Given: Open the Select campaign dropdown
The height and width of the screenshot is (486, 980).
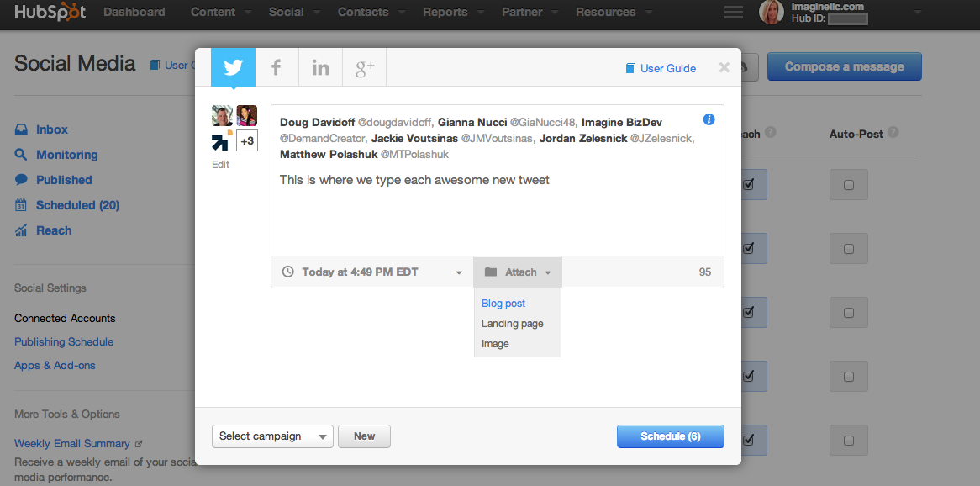Looking at the screenshot, I should tap(272, 436).
